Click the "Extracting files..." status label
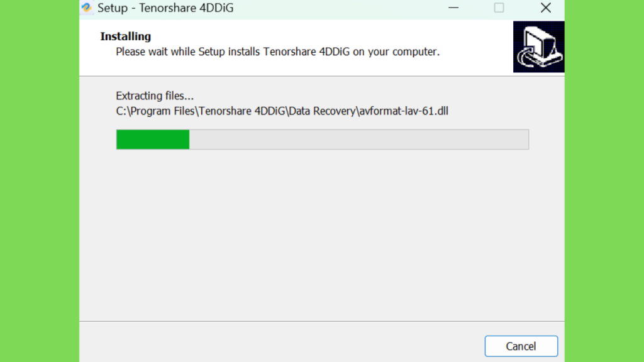Screen dimensions: 644x362 click(x=155, y=96)
